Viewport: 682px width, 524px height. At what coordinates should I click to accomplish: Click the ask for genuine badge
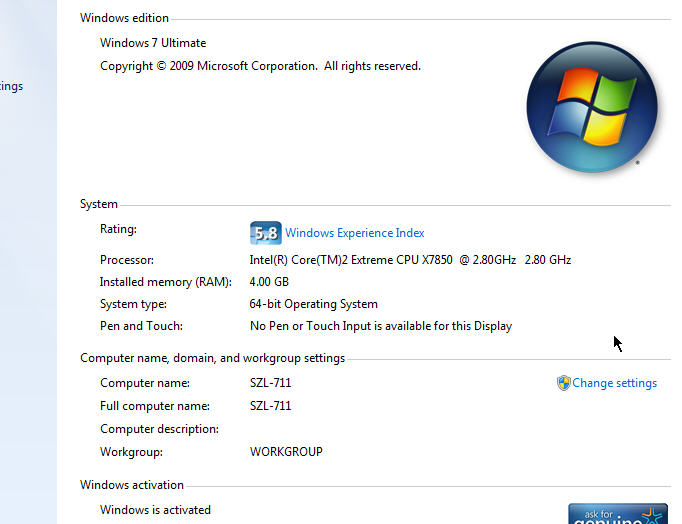(618, 514)
